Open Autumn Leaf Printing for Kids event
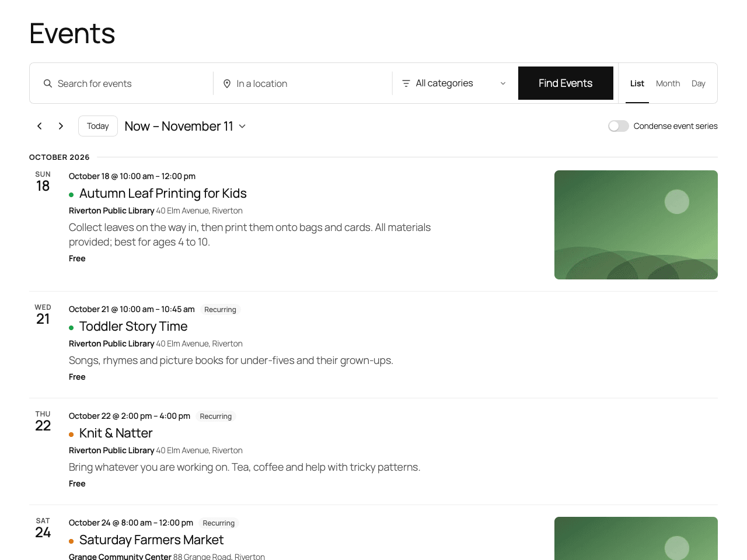This screenshot has height=560, width=747. (x=163, y=194)
